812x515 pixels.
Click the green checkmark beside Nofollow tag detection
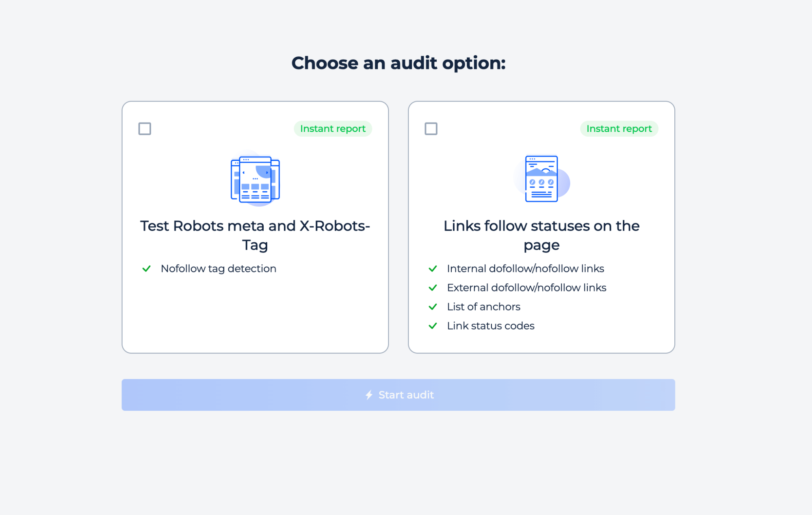(x=147, y=269)
